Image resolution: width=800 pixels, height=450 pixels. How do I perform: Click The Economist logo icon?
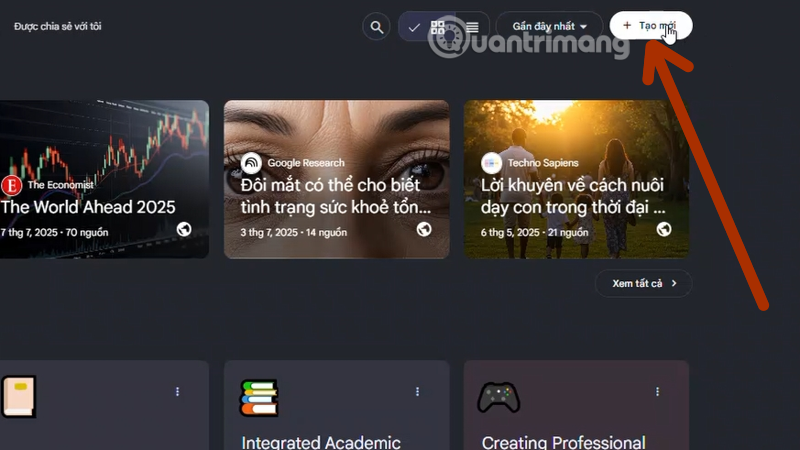(x=12, y=185)
